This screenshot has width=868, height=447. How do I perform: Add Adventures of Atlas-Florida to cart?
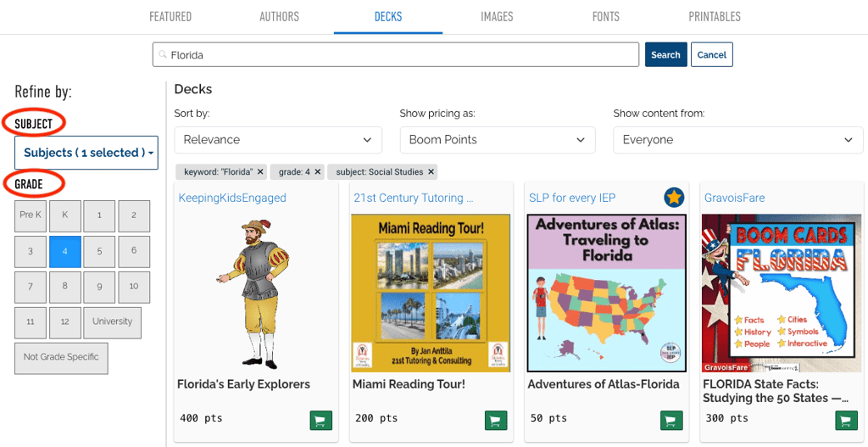(x=671, y=420)
